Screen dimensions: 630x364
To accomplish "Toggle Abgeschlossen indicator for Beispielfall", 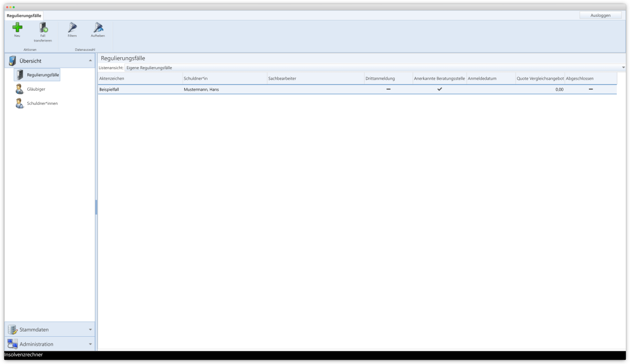I will [x=591, y=90].
